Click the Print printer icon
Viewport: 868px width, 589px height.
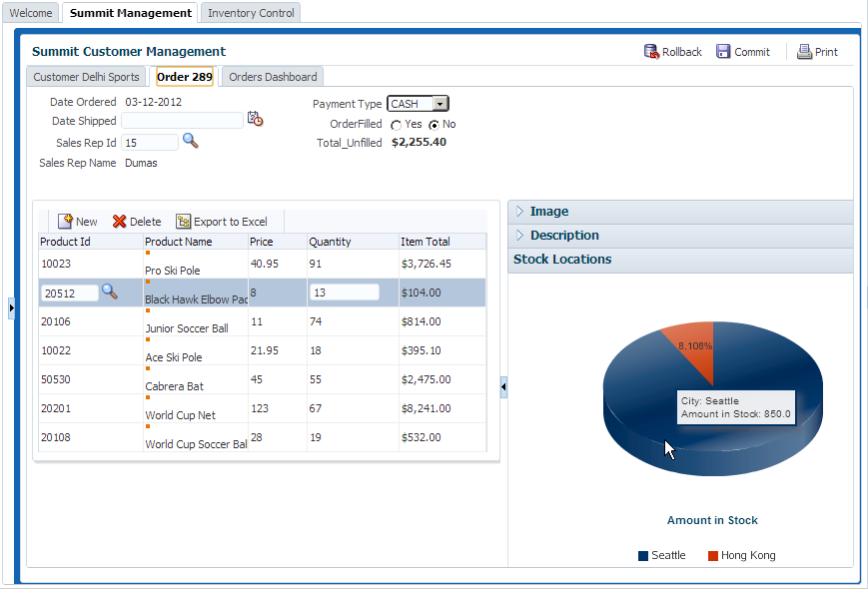coord(804,52)
